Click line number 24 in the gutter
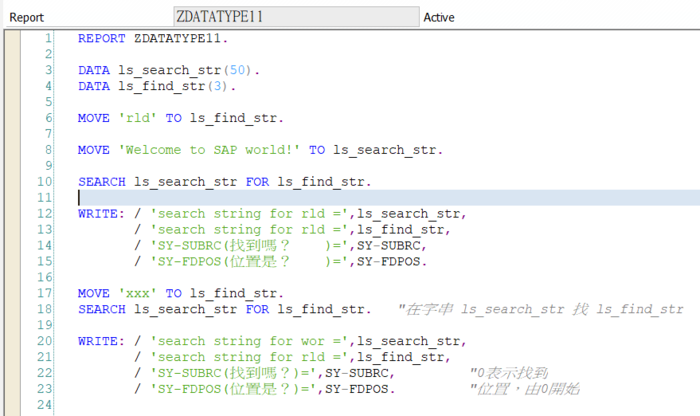This screenshot has height=416, width=700. coord(43,406)
